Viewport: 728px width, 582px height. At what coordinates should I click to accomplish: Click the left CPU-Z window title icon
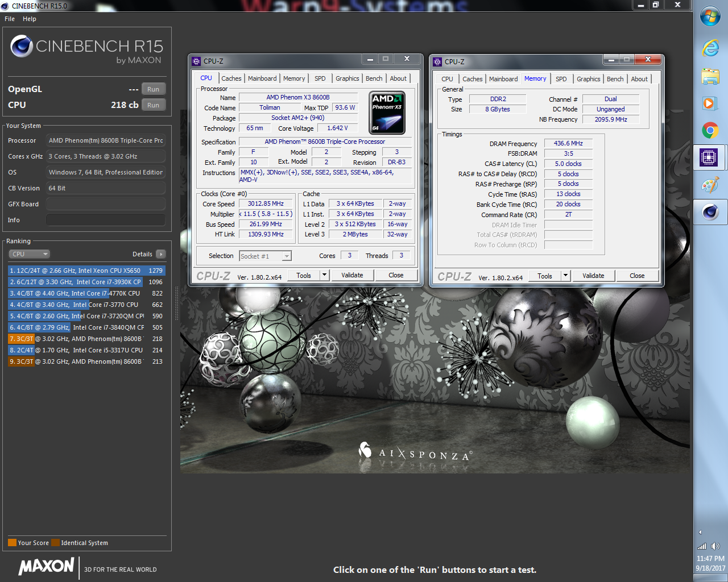click(x=196, y=61)
